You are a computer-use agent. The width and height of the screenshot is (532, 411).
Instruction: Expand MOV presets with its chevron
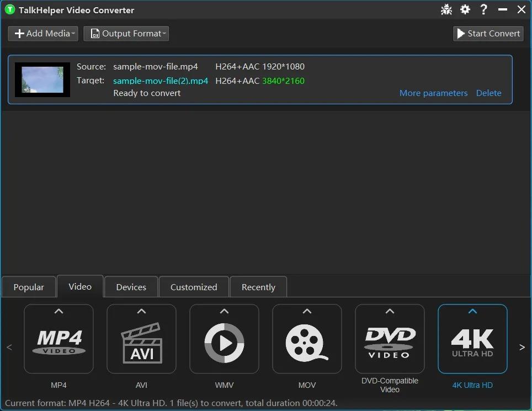pyautogui.click(x=307, y=311)
